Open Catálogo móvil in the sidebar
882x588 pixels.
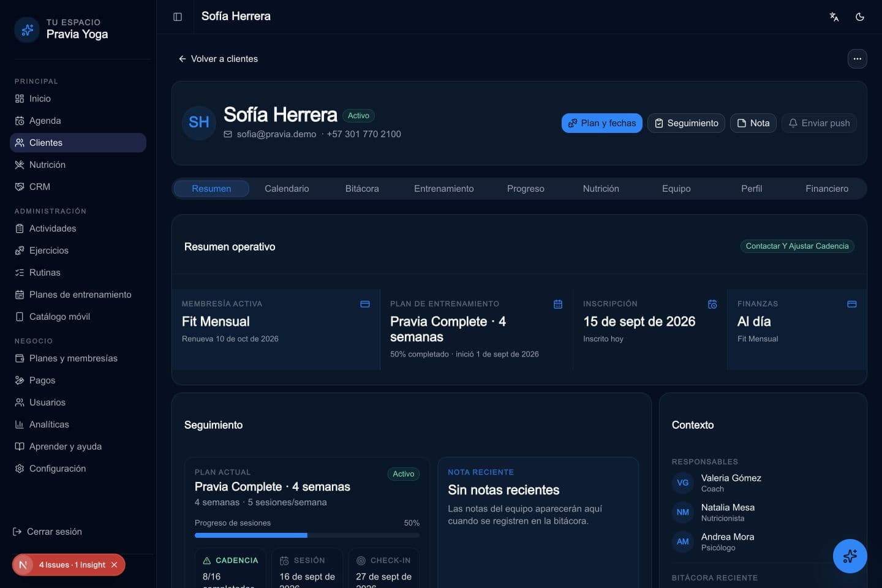click(x=78, y=317)
